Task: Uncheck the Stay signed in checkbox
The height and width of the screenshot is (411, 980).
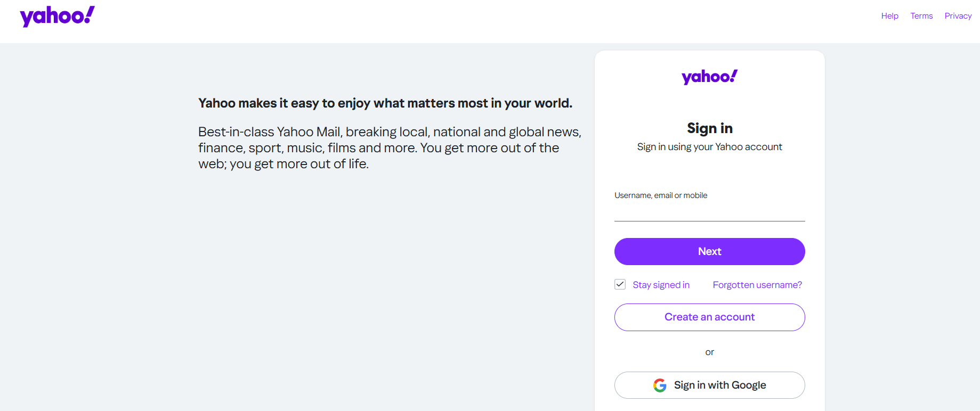Action: [x=620, y=284]
